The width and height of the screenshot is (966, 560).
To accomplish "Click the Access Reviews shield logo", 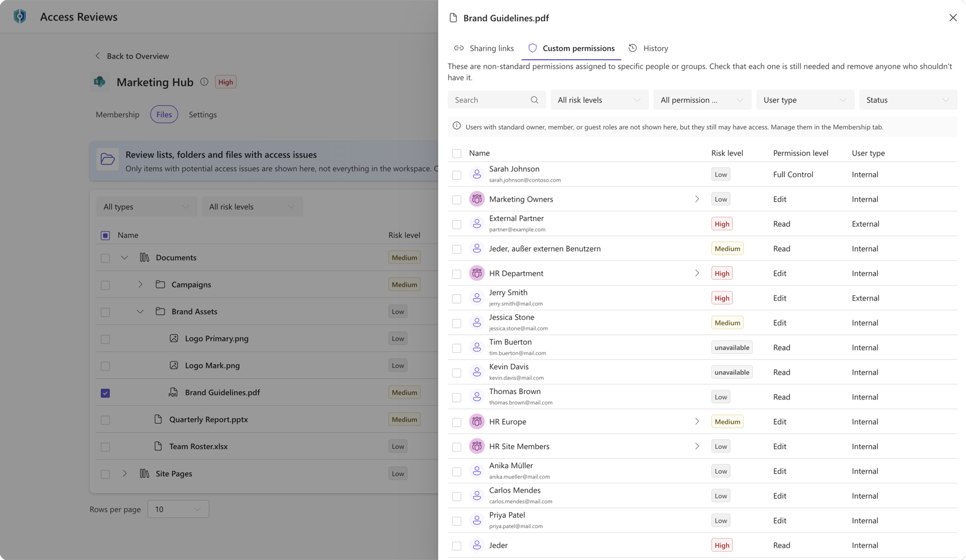I will coord(20,16).
